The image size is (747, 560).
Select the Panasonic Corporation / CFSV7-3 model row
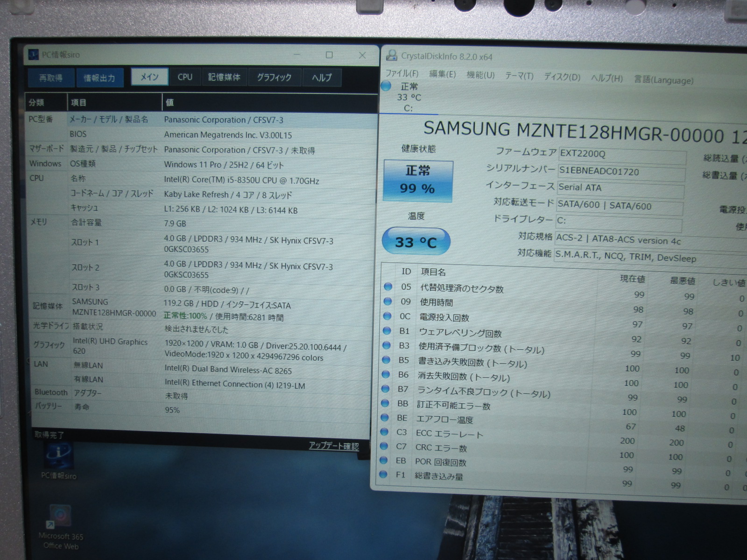point(201,120)
